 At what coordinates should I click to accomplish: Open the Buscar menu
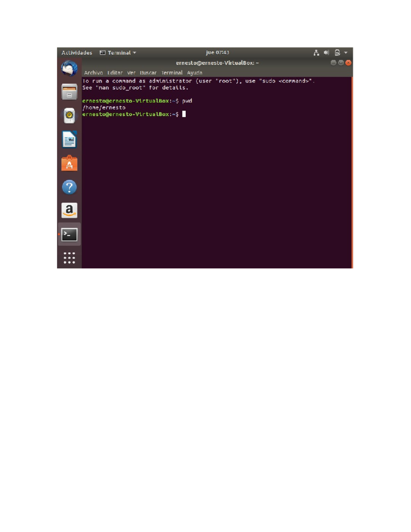(x=148, y=73)
